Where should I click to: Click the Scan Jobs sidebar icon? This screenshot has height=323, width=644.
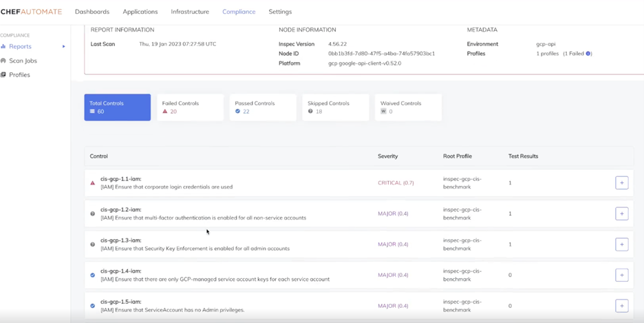click(3, 61)
